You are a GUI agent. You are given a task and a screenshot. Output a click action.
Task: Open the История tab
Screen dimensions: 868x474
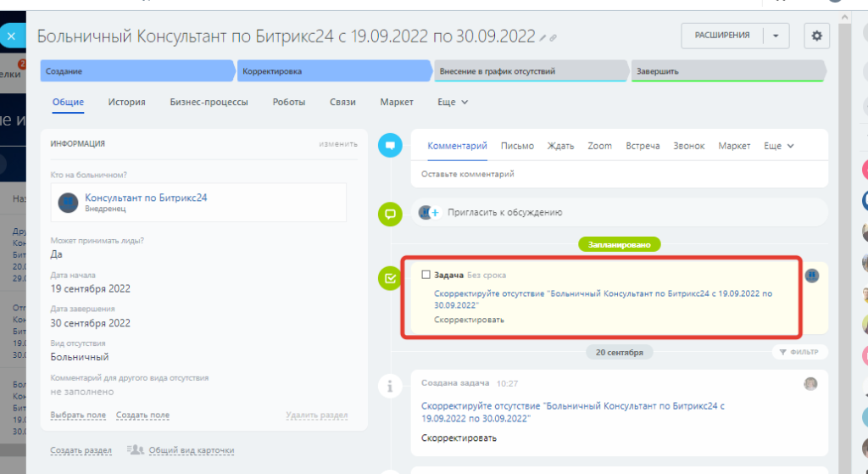pos(127,103)
